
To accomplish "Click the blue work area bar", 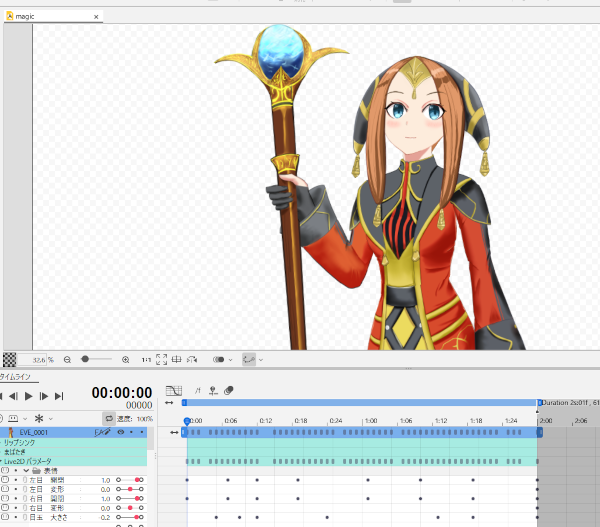I will 361,403.
